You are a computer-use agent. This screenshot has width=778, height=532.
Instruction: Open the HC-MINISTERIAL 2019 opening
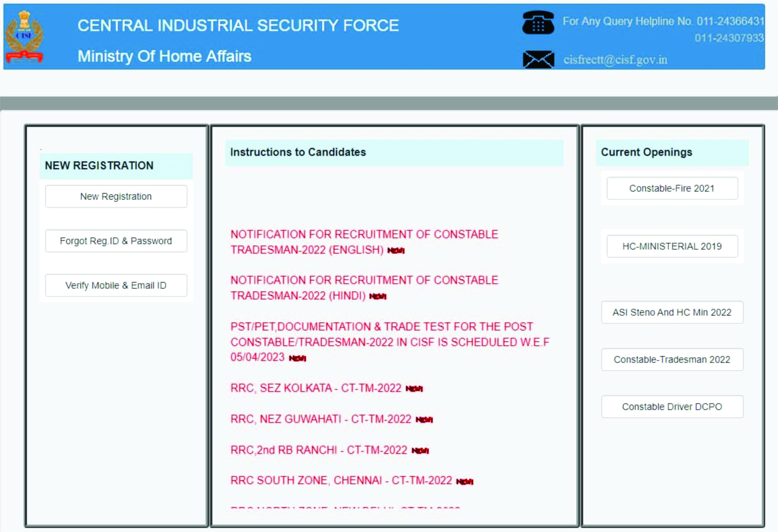click(672, 246)
